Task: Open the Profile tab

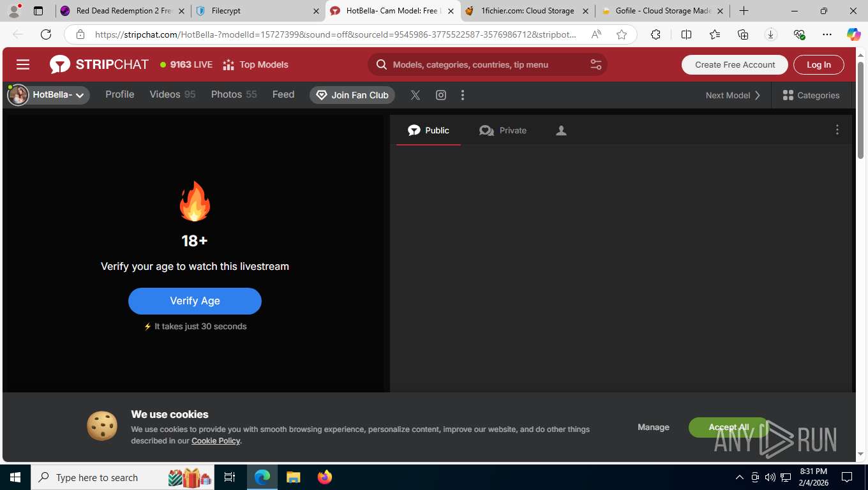Action: (x=120, y=94)
